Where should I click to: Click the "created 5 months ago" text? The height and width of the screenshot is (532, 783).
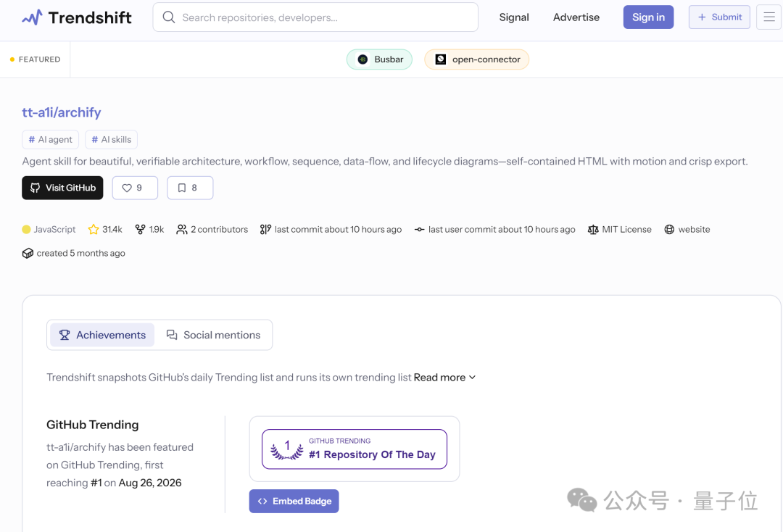tap(81, 254)
